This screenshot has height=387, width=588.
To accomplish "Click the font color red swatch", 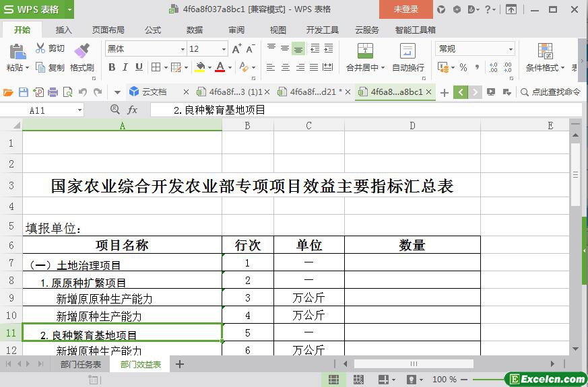I will 220,67.
